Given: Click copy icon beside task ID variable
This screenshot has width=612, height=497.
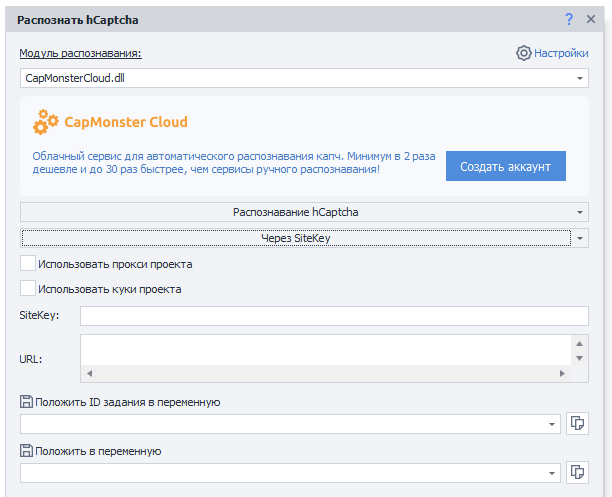Looking at the screenshot, I should 577,423.
